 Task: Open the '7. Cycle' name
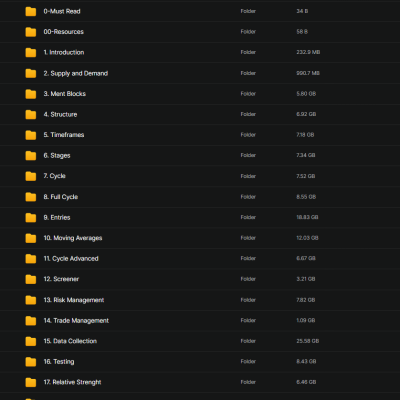pyautogui.click(x=55, y=176)
